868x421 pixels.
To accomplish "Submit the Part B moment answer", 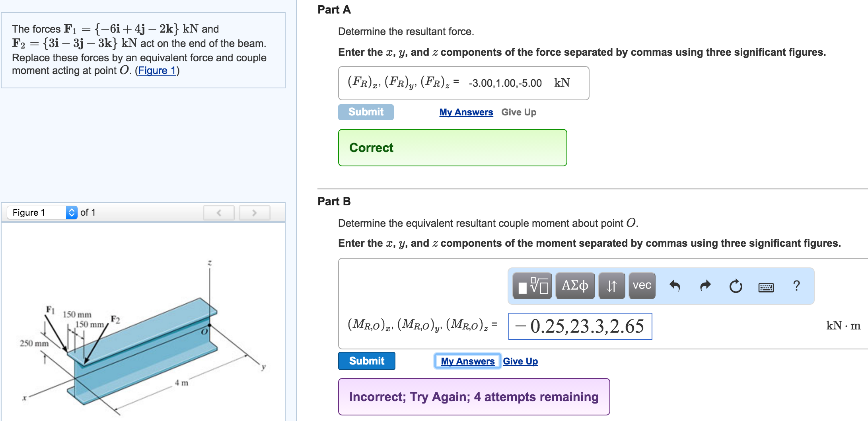I will [x=366, y=361].
